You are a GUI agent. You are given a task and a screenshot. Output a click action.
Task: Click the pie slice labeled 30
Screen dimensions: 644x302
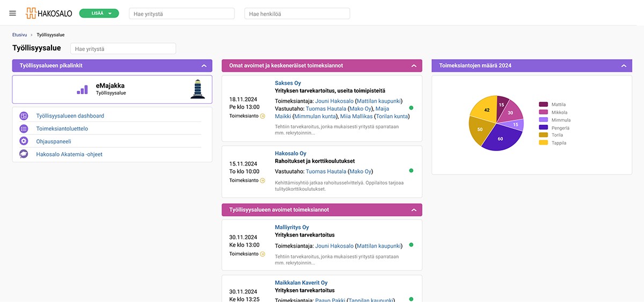coord(510,112)
